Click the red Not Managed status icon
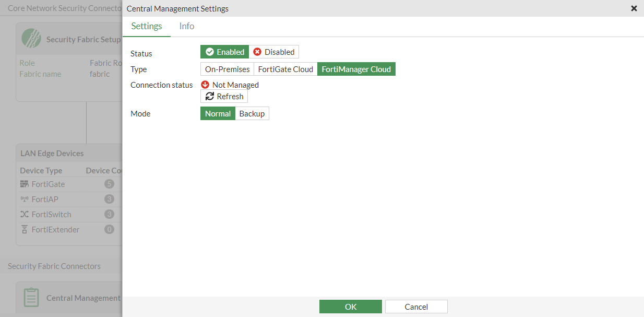Viewport: 644px width, 317px height. pyautogui.click(x=205, y=85)
